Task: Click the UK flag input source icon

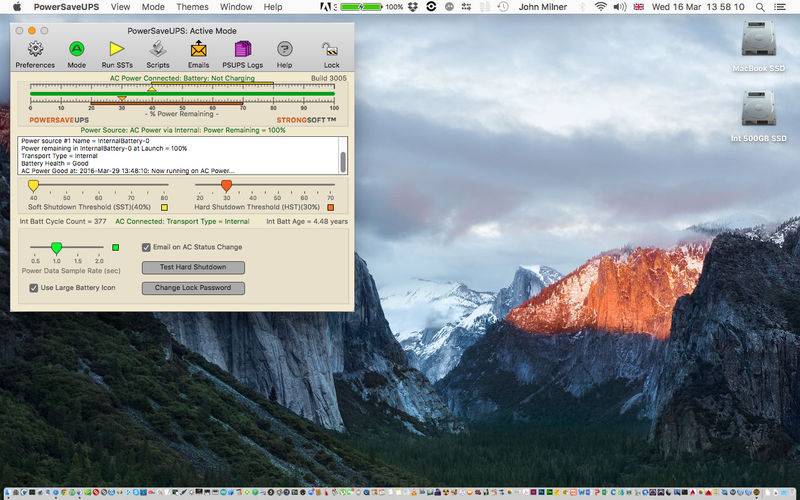Action: [638, 7]
